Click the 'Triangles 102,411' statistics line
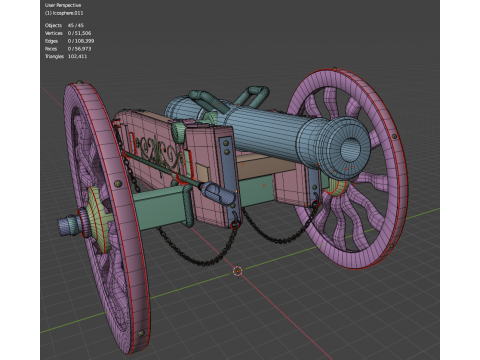This screenshot has width=480, height=360. point(66,56)
